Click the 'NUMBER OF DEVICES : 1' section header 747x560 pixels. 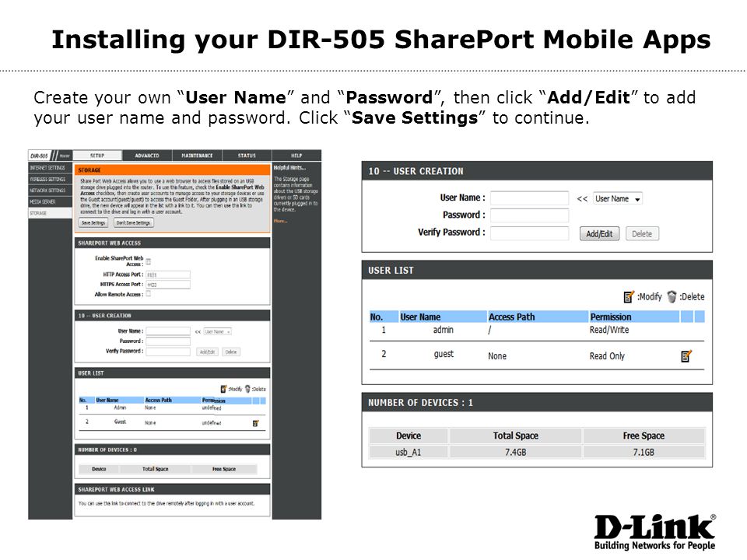(537, 402)
